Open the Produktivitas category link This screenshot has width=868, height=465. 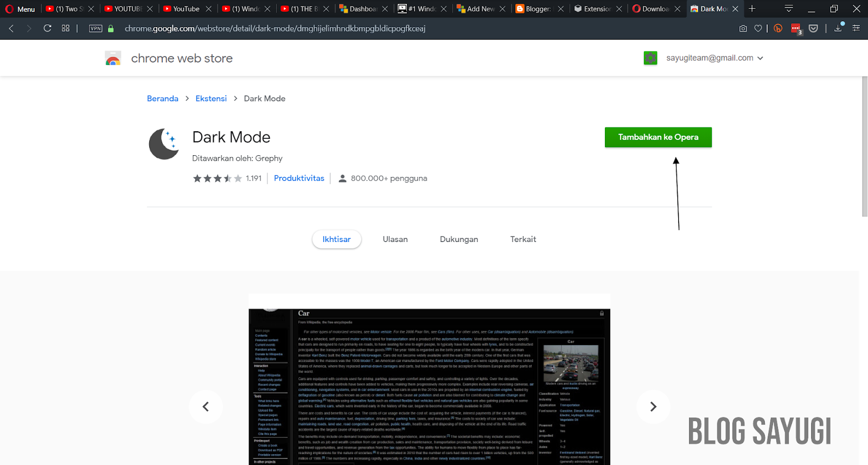[299, 179]
